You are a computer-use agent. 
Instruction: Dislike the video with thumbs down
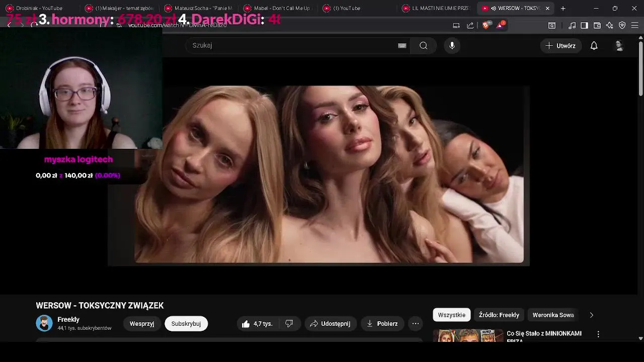click(289, 324)
